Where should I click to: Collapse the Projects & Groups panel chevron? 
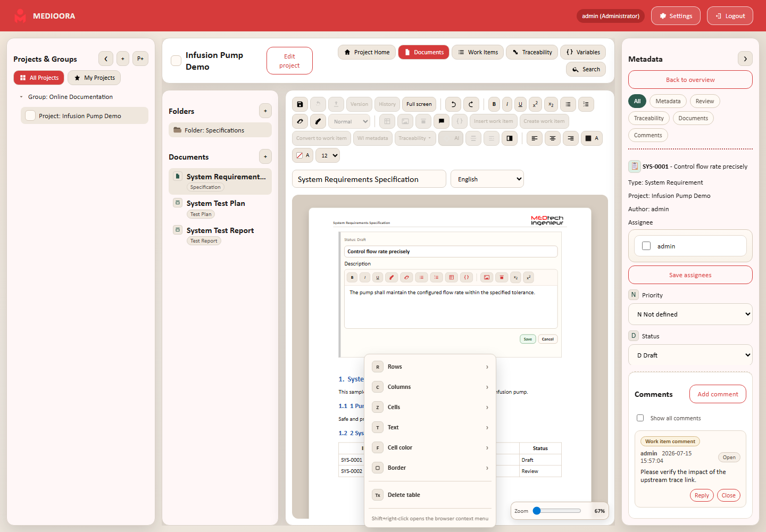tap(106, 59)
